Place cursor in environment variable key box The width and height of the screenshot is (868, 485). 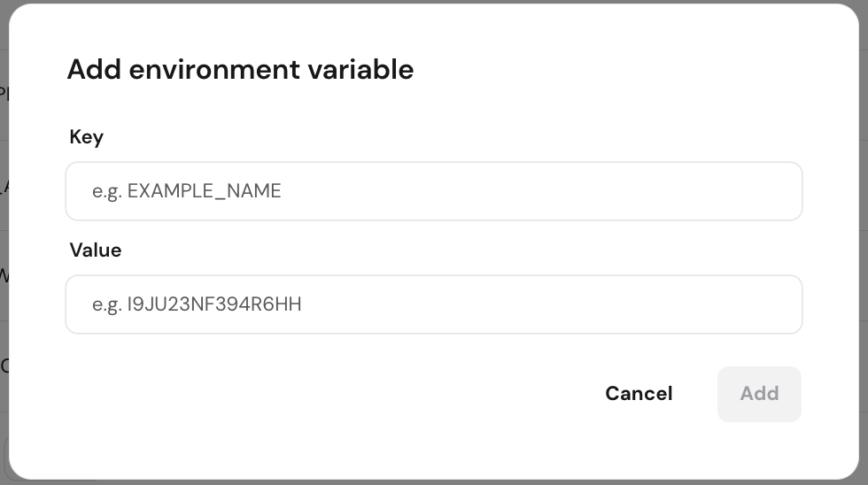click(433, 191)
